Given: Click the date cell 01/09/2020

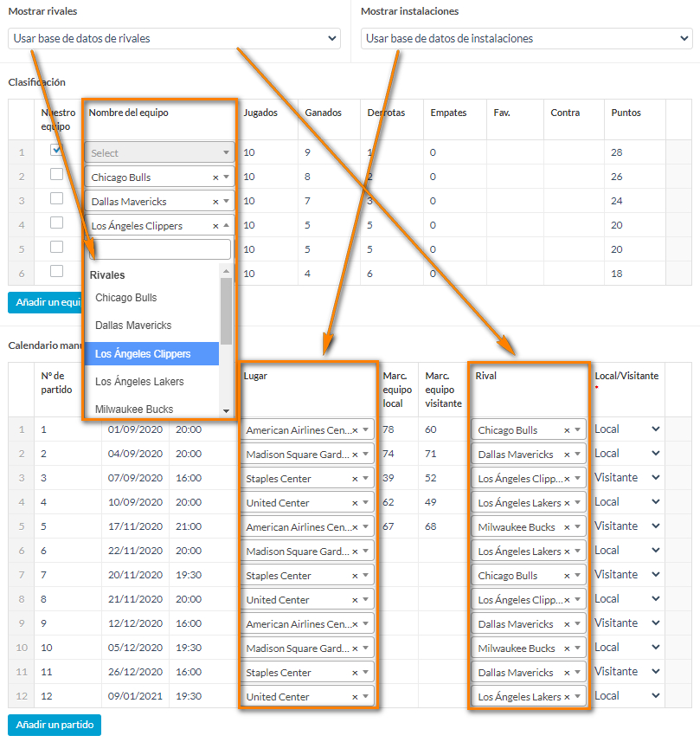Looking at the screenshot, I should (135, 429).
